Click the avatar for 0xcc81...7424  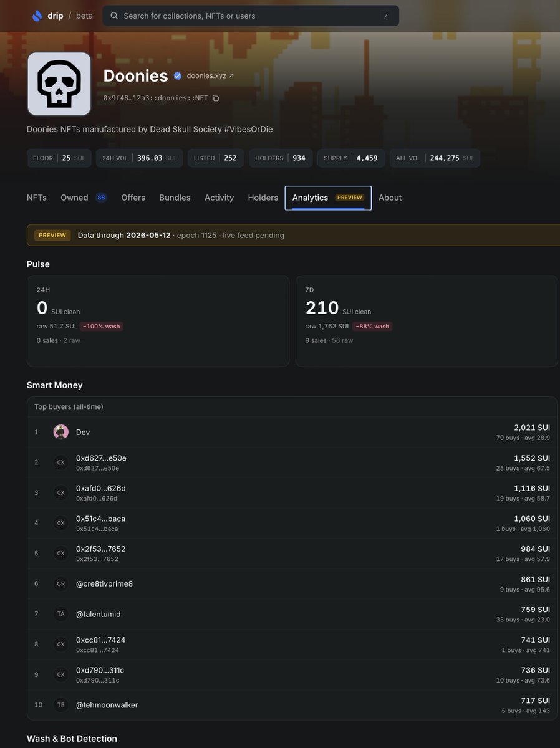point(60,645)
